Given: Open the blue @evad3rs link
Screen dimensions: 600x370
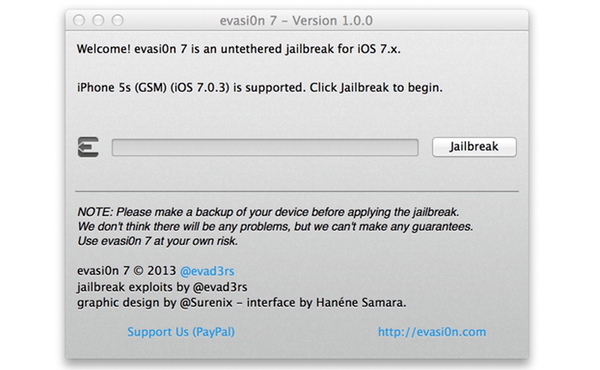Looking at the screenshot, I should tap(207, 271).
